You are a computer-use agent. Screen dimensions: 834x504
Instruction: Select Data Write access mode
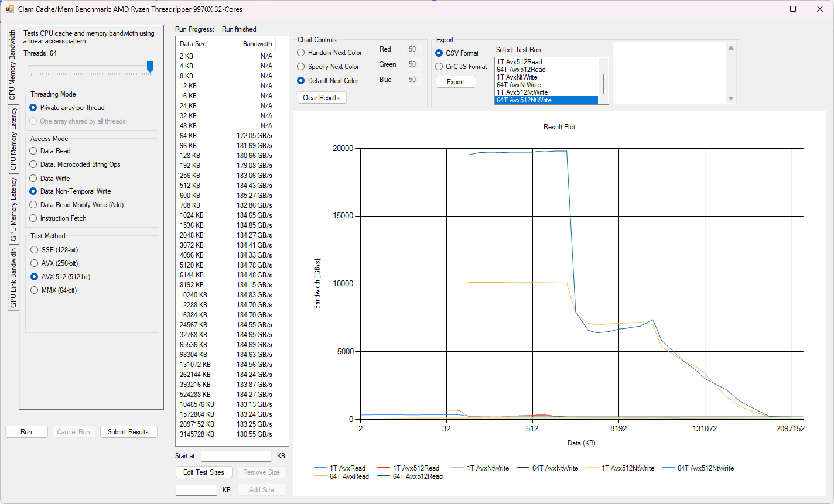[50, 179]
